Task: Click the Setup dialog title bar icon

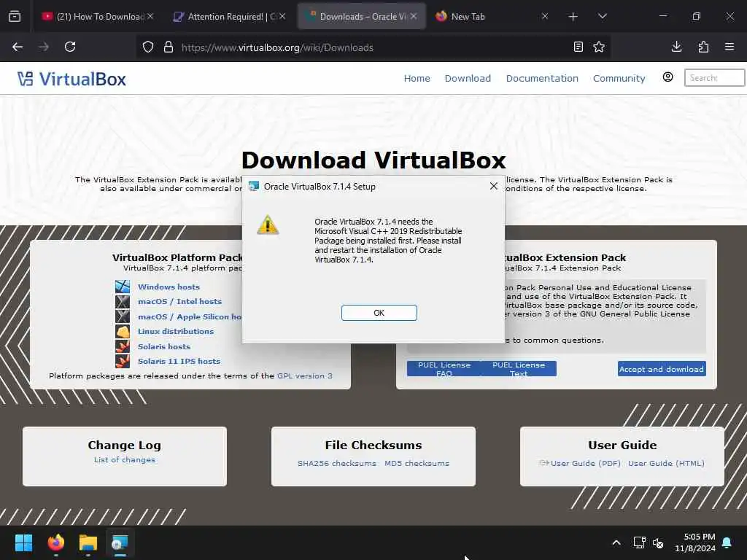Action: pyautogui.click(x=253, y=186)
